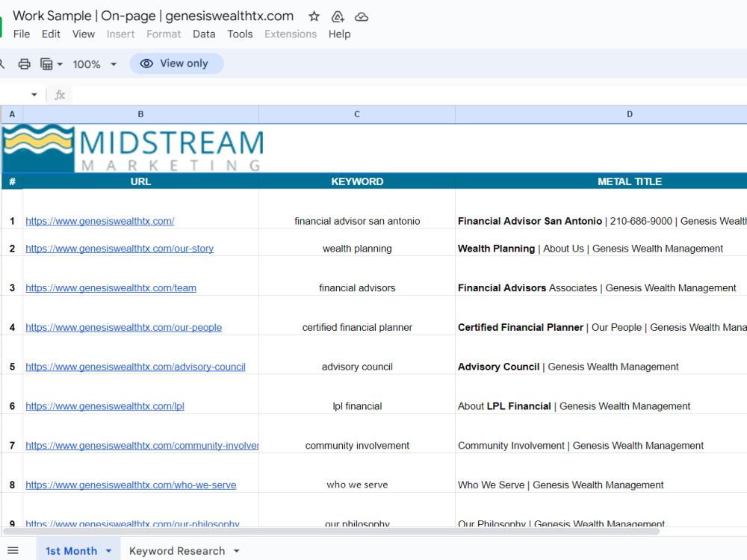Viewport: 747px width, 560px height.
Task: Select the KEYWORD header cell
Action: tap(357, 181)
